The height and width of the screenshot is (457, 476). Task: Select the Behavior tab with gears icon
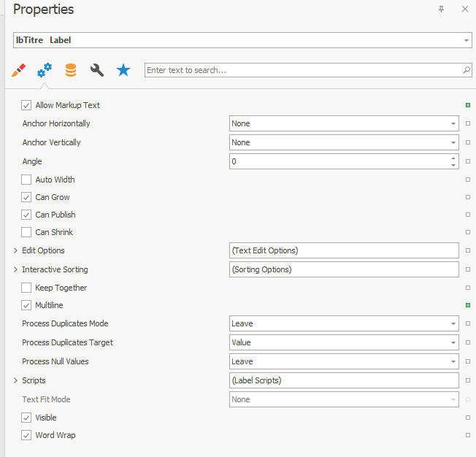tap(45, 70)
